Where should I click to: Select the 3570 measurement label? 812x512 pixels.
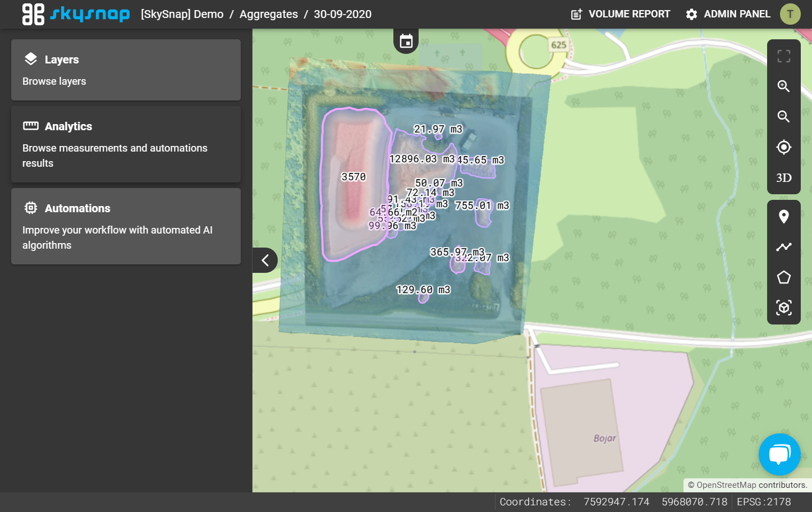pyautogui.click(x=354, y=177)
